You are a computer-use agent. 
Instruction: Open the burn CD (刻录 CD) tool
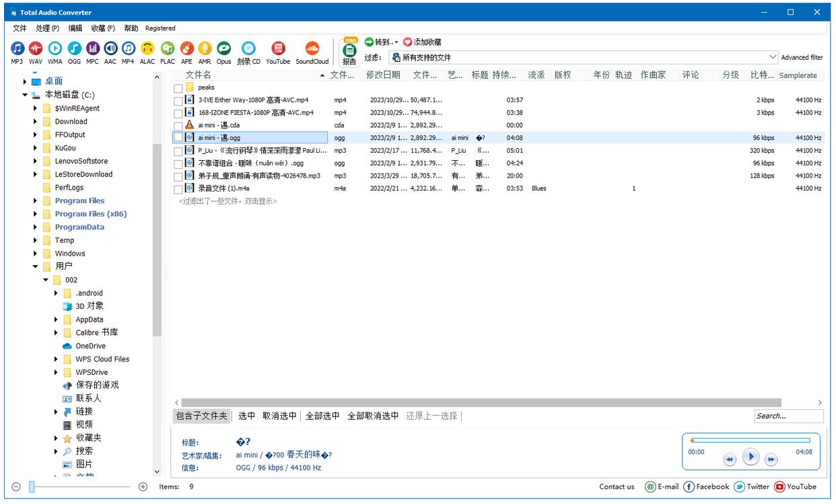(248, 49)
